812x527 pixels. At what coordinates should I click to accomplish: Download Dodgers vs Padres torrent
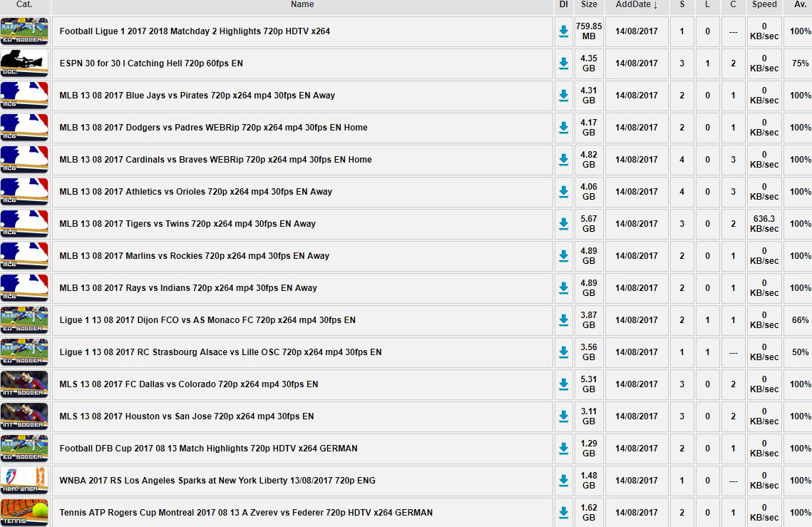(x=563, y=128)
